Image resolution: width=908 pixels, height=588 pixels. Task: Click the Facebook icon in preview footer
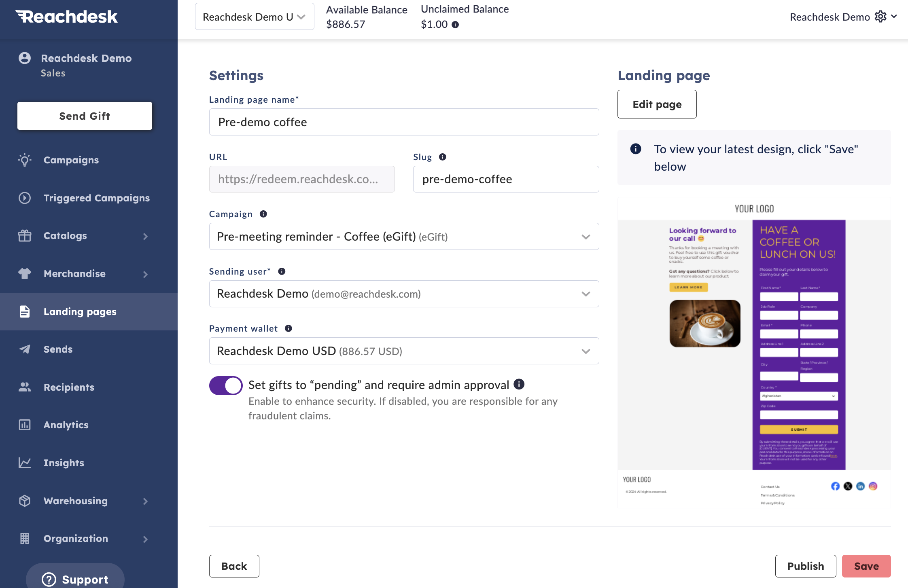(835, 486)
